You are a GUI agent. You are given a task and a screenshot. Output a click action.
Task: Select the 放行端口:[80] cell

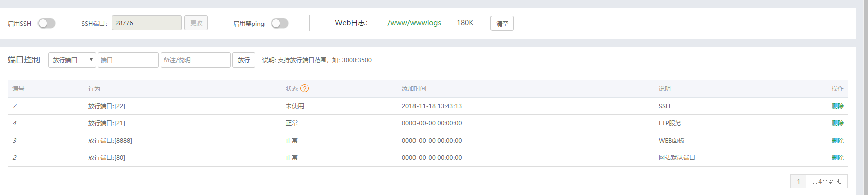click(x=106, y=158)
